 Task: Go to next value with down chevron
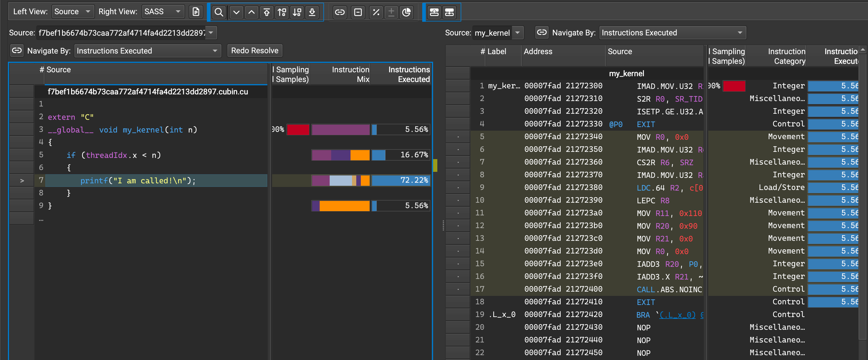click(x=236, y=12)
